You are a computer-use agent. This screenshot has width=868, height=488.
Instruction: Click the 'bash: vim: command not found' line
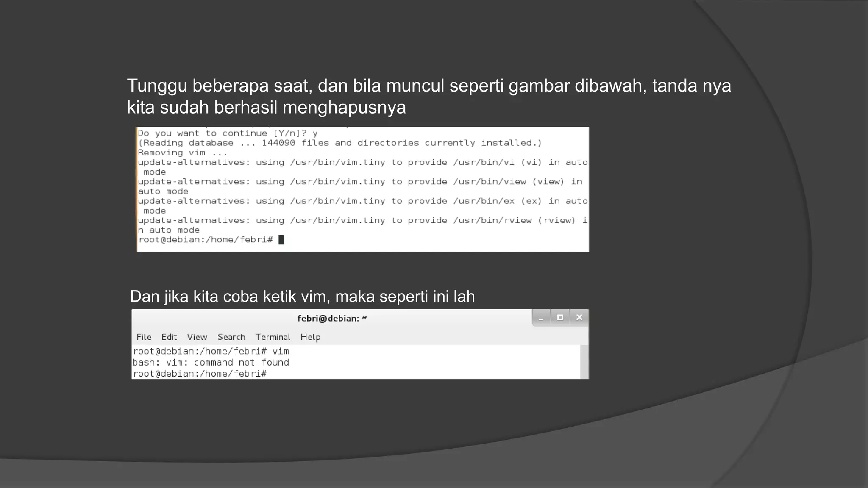(211, 363)
